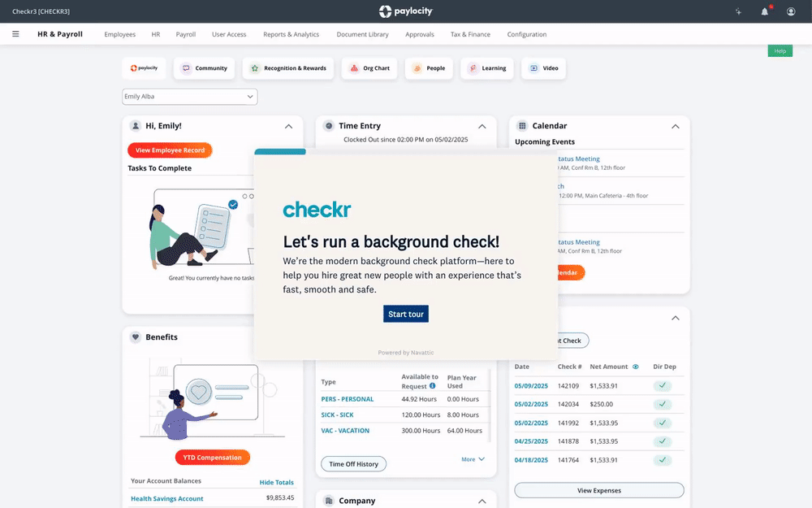
Task: Click the profile icon beside Hi, Emily!
Action: coord(135,126)
